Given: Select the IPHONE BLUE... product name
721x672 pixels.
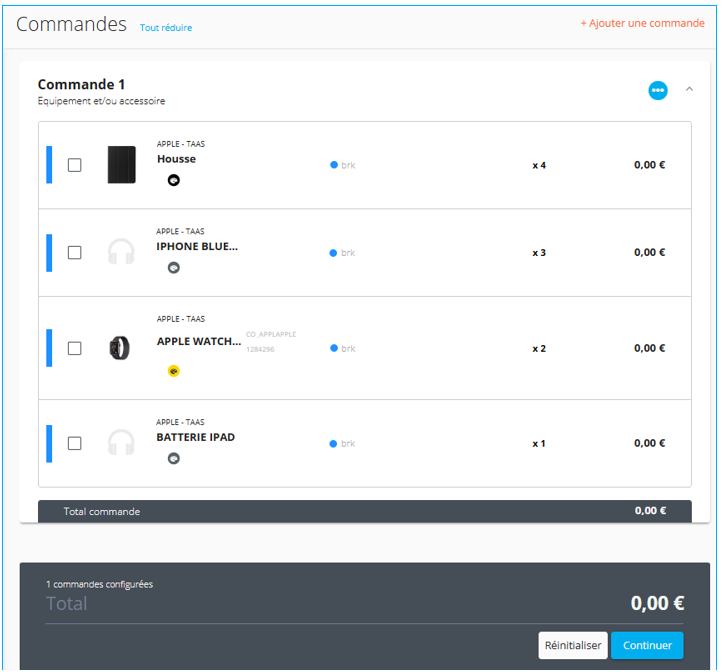Looking at the screenshot, I should (x=197, y=247).
